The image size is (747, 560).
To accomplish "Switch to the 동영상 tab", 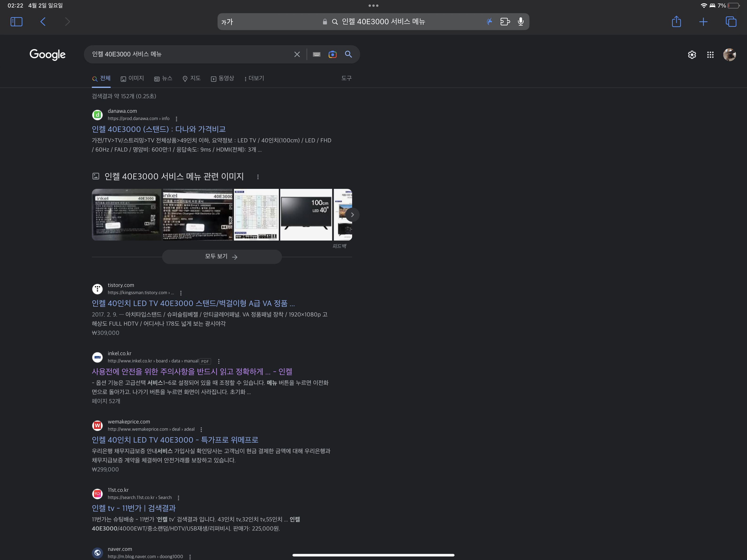I will (x=222, y=78).
